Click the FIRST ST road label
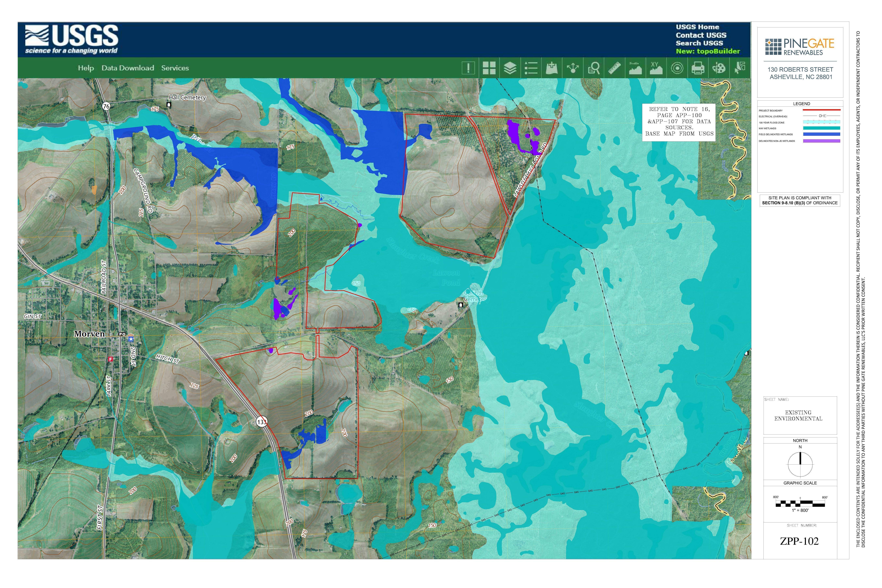Screen dimensions: 882x588 (100, 517)
